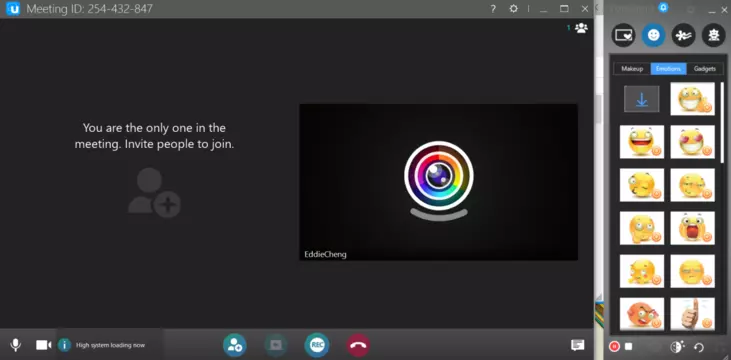
Task: Download more emotions with arrow tile
Action: pyautogui.click(x=642, y=99)
